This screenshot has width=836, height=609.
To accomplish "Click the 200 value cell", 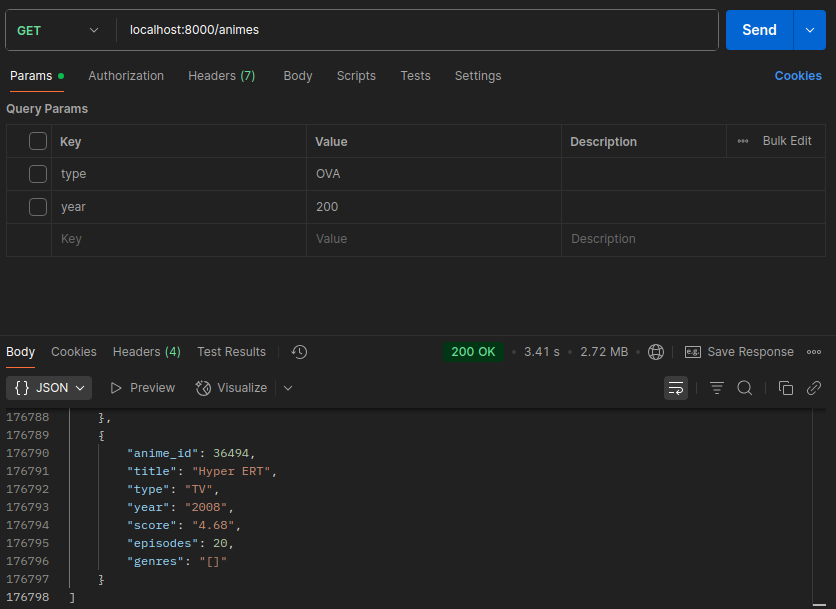I will point(434,207).
